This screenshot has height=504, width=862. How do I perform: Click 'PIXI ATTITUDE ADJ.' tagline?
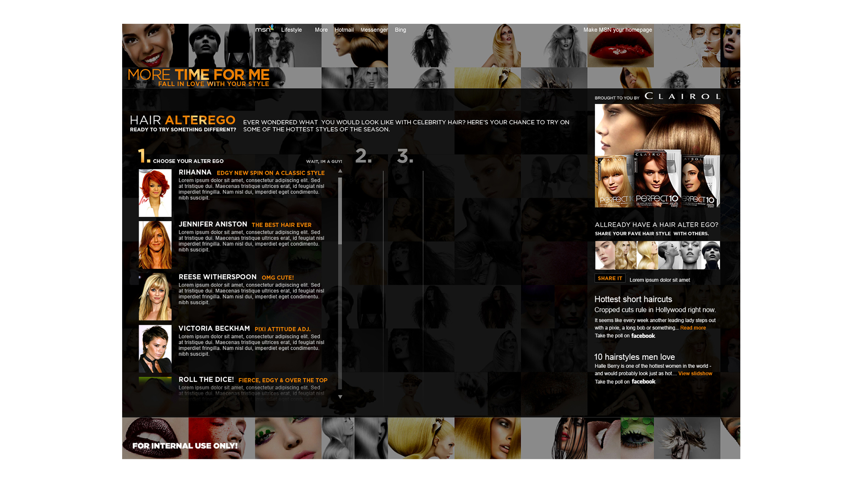pos(282,329)
